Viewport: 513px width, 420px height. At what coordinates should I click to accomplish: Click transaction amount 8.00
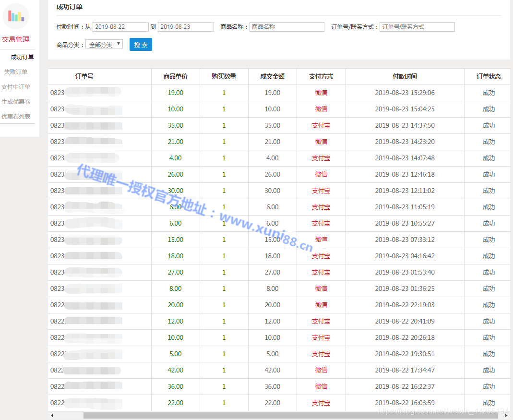[x=272, y=289]
